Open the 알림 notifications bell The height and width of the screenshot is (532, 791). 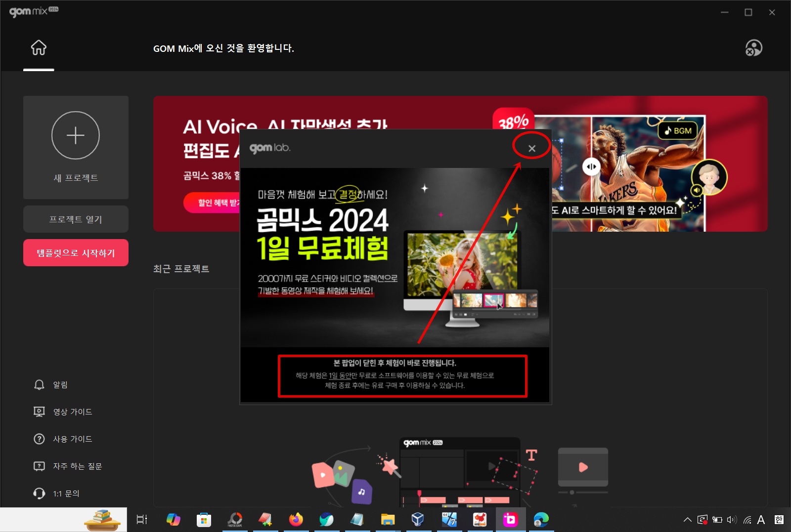click(x=39, y=385)
